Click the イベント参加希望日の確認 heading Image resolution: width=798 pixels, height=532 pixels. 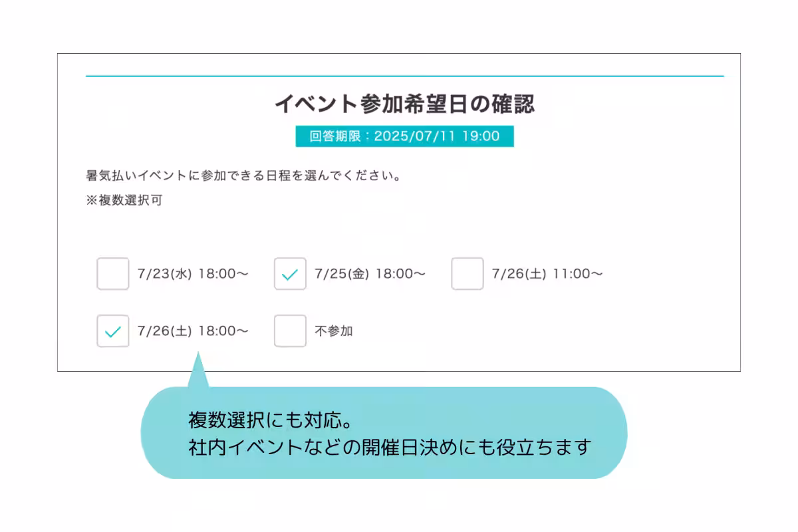(x=404, y=104)
